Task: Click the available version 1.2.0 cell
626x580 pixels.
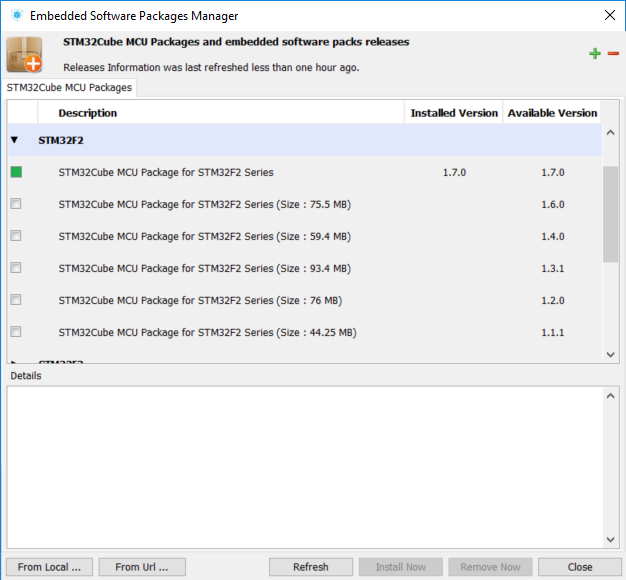Action: [x=553, y=300]
